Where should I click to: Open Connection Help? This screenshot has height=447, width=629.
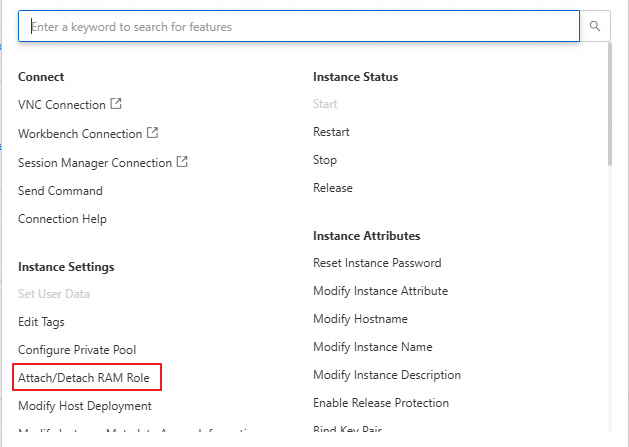pyautogui.click(x=62, y=219)
